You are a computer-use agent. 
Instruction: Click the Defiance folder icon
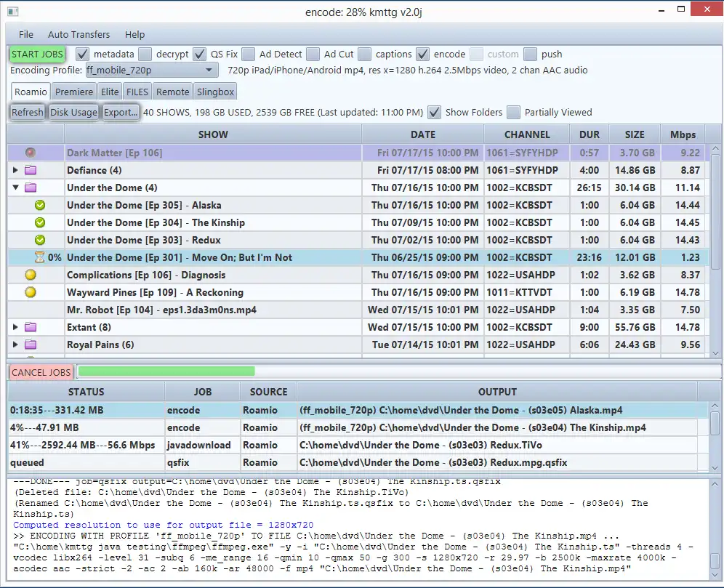point(31,170)
